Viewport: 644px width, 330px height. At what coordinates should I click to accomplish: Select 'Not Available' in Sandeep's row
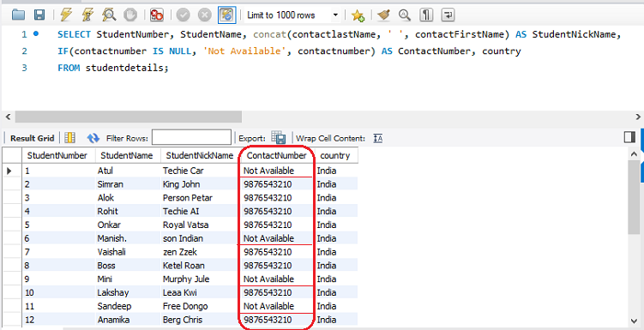click(277, 306)
